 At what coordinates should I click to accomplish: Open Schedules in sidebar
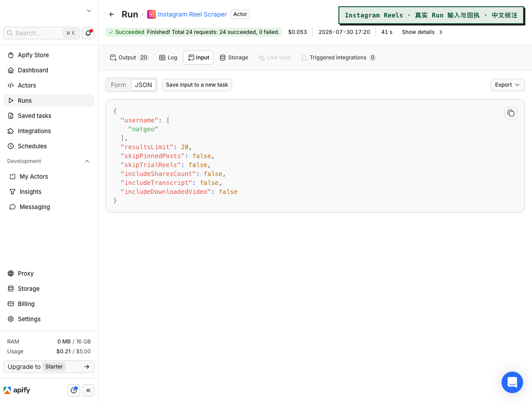tap(49, 146)
